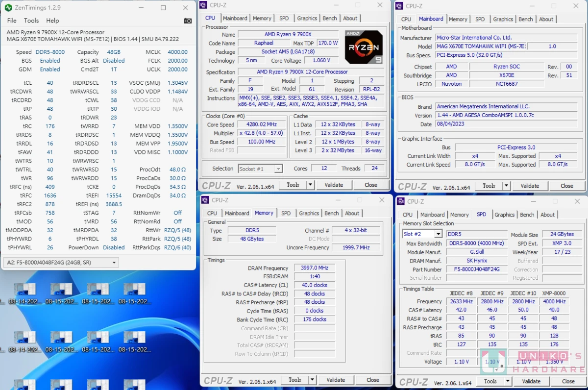Select the About tab in the Mainboard window

(546, 19)
